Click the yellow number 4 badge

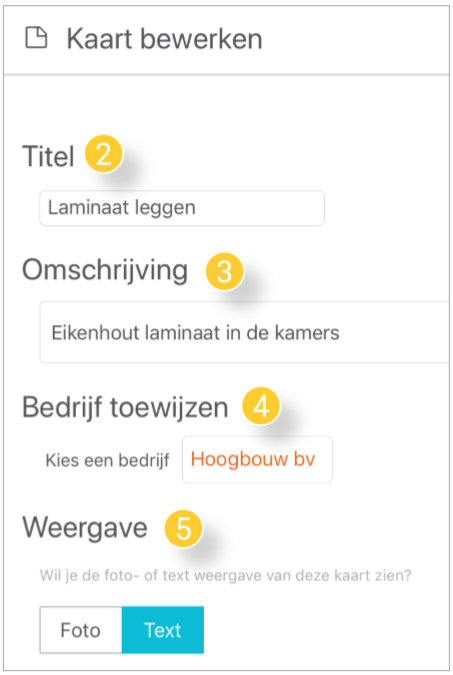click(261, 406)
